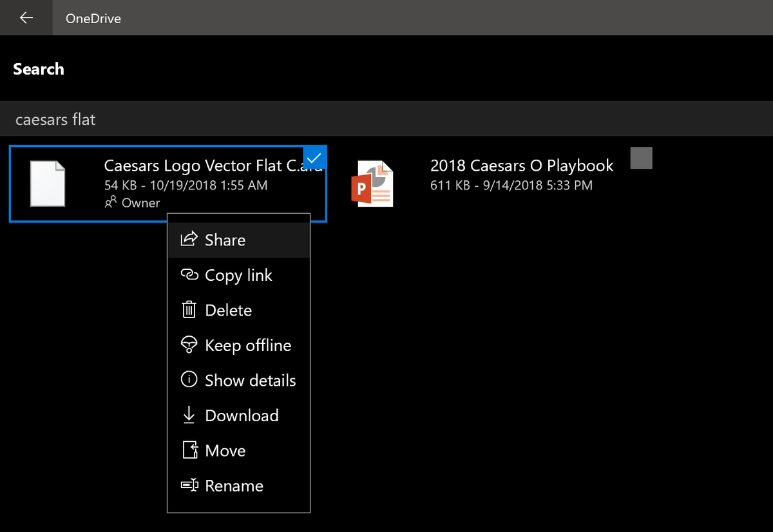Click the Rename icon in the menu

tap(188, 486)
